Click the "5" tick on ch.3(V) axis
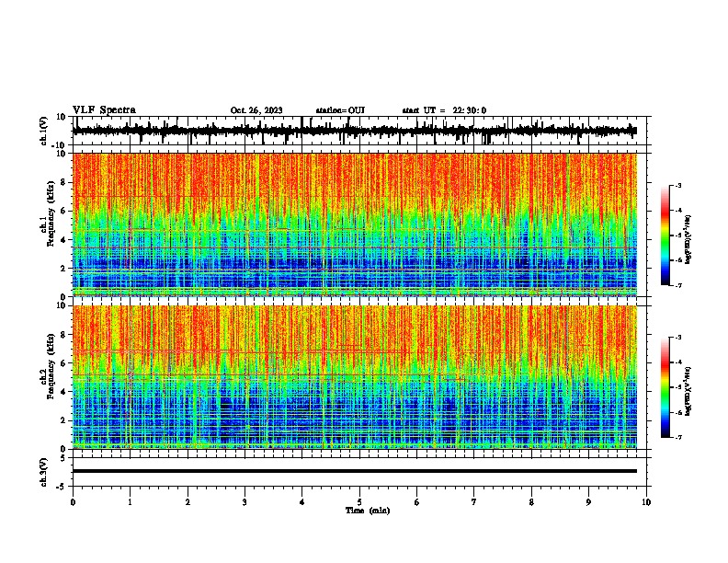This screenshot has width=728, height=563. (63, 457)
